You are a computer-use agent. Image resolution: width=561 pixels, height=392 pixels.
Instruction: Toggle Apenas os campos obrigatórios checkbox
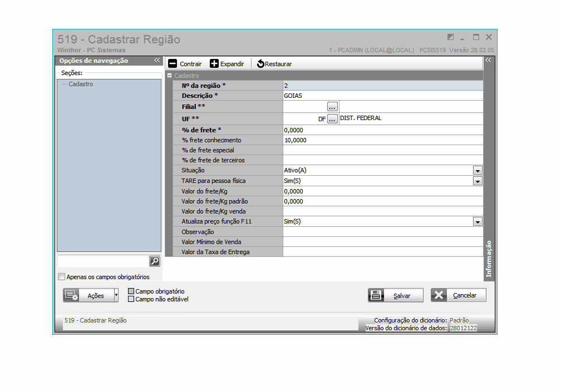point(62,276)
